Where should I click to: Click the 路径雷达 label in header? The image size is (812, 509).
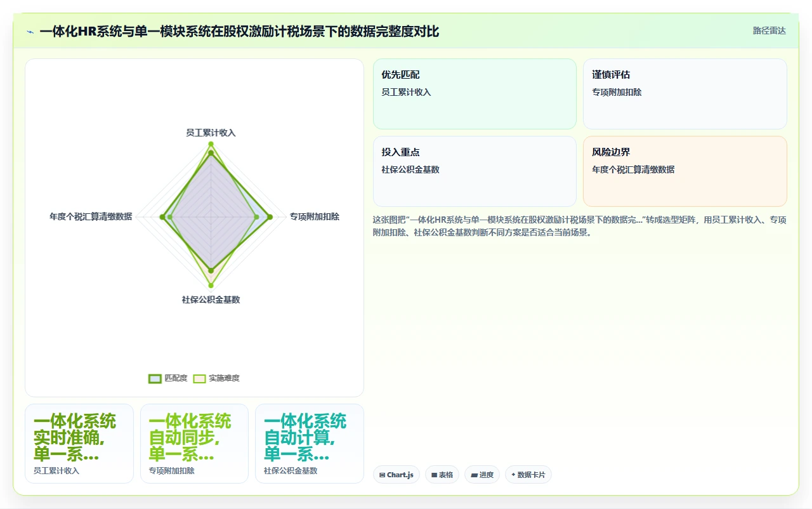[x=769, y=30]
